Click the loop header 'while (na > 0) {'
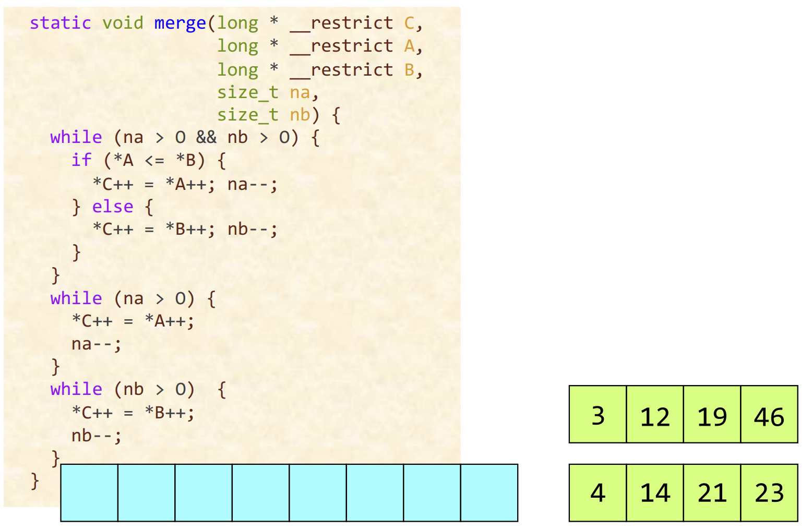The image size is (812, 529). coord(133,299)
